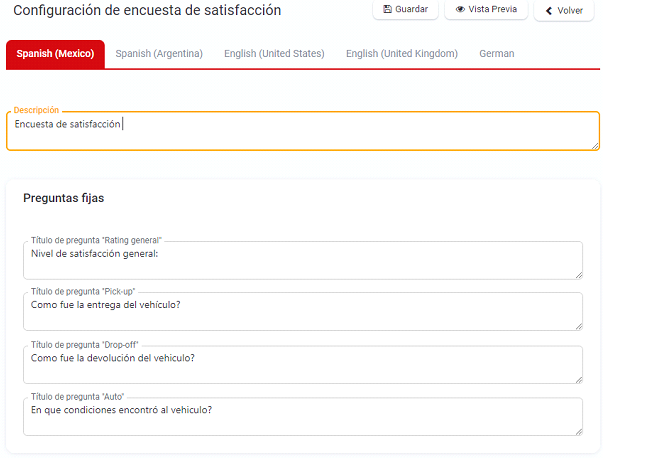Open the English (United States) tab
This screenshot has height=463, width=656.
coord(274,54)
